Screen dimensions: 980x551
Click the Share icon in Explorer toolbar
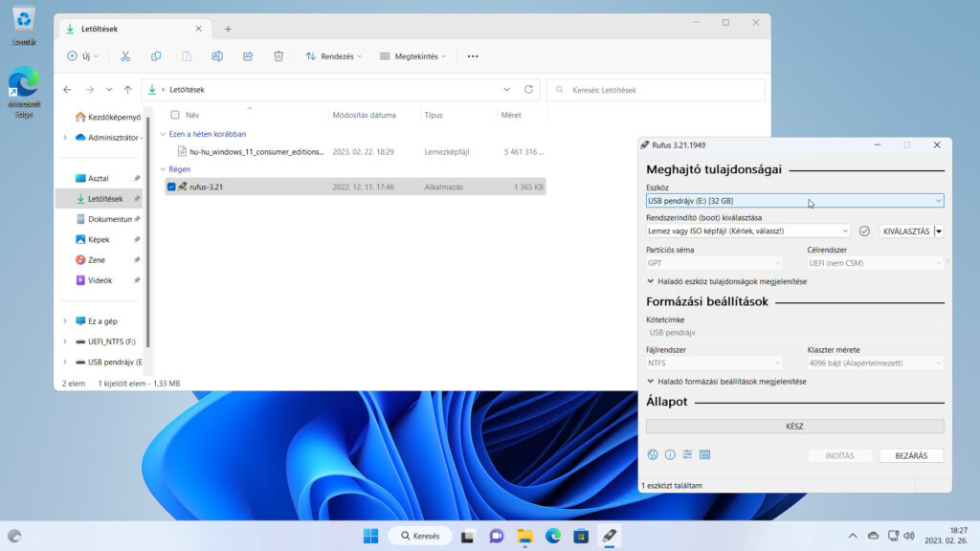pyautogui.click(x=248, y=56)
